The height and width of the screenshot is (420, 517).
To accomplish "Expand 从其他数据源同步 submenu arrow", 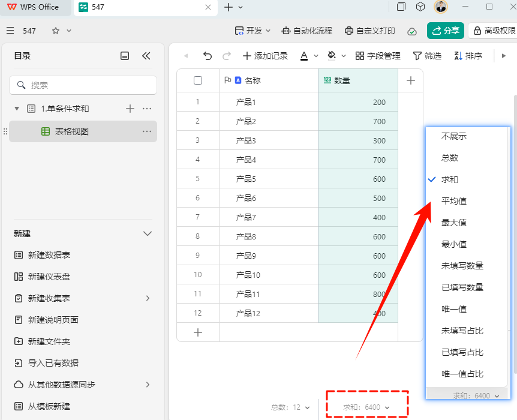I will [x=148, y=385].
